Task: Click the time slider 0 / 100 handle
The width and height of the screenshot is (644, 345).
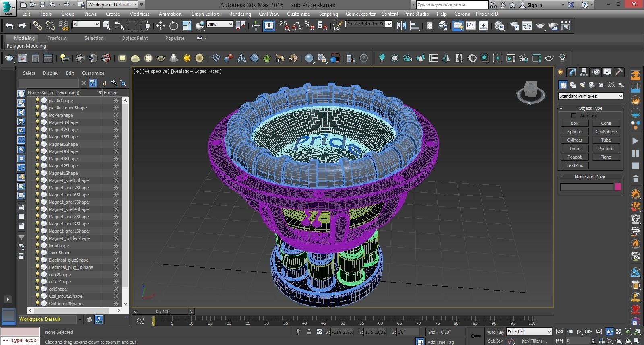Action: pyautogui.click(x=163, y=312)
